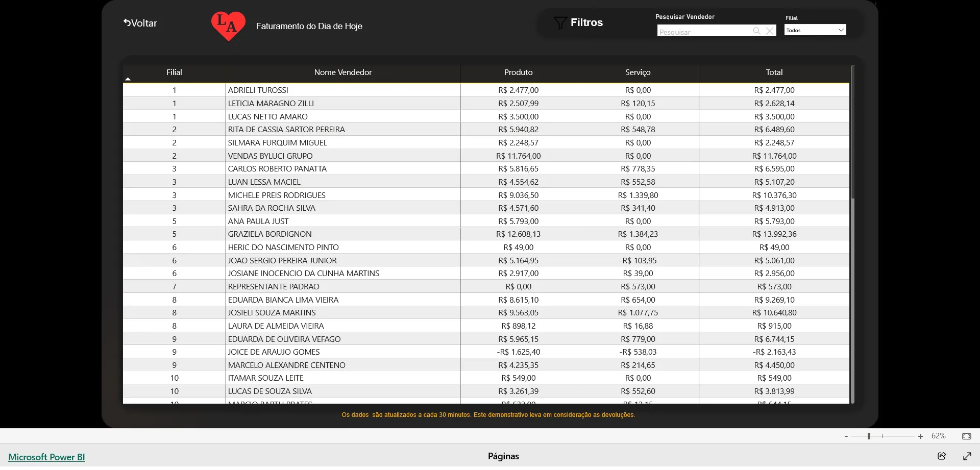
Task: Toggle fit to page icon
Action: [967, 436]
